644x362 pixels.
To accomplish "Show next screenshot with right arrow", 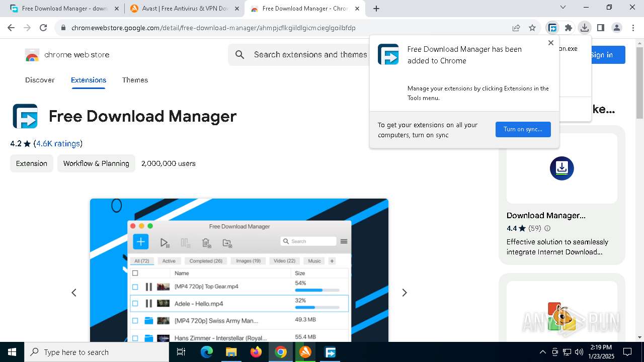I will pos(404,293).
